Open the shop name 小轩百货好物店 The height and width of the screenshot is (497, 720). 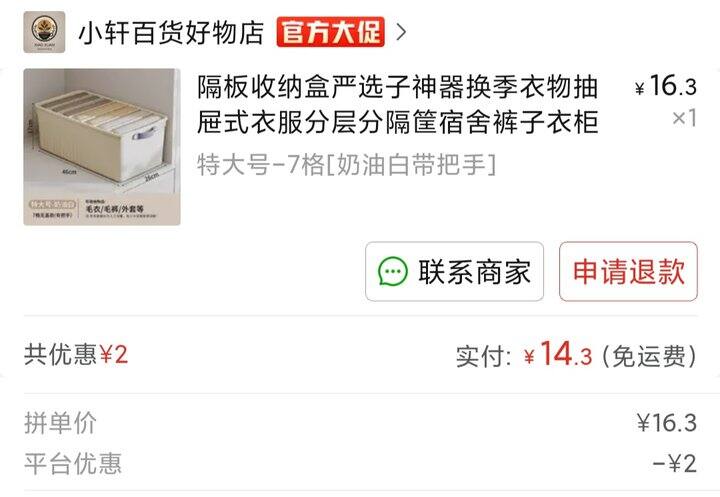[x=171, y=33]
